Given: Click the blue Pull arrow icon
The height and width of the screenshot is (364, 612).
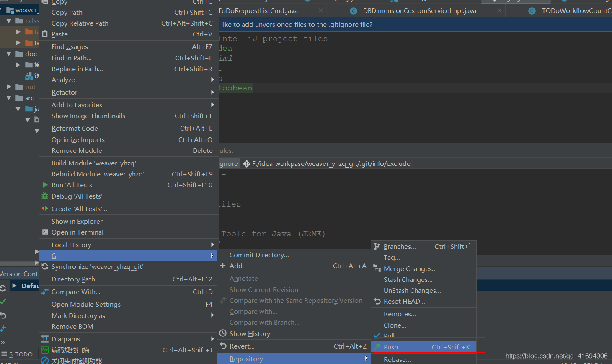Looking at the screenshot, I should click(x=377, y=336).
